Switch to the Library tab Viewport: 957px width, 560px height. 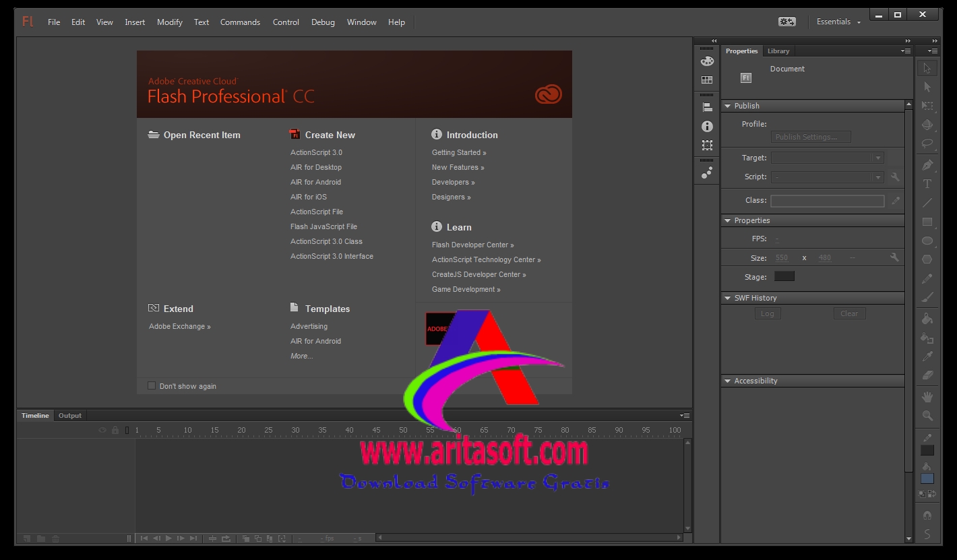(778, 51)
